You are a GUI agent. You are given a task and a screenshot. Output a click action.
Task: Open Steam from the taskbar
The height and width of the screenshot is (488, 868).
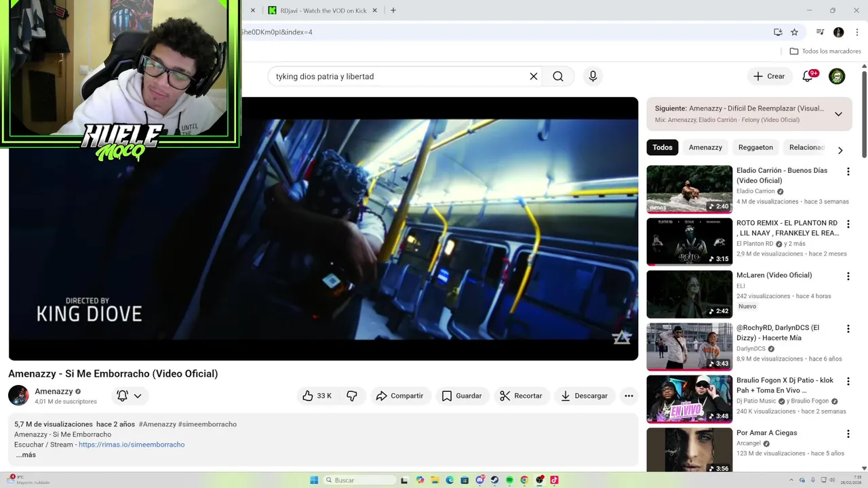[494, 480]
